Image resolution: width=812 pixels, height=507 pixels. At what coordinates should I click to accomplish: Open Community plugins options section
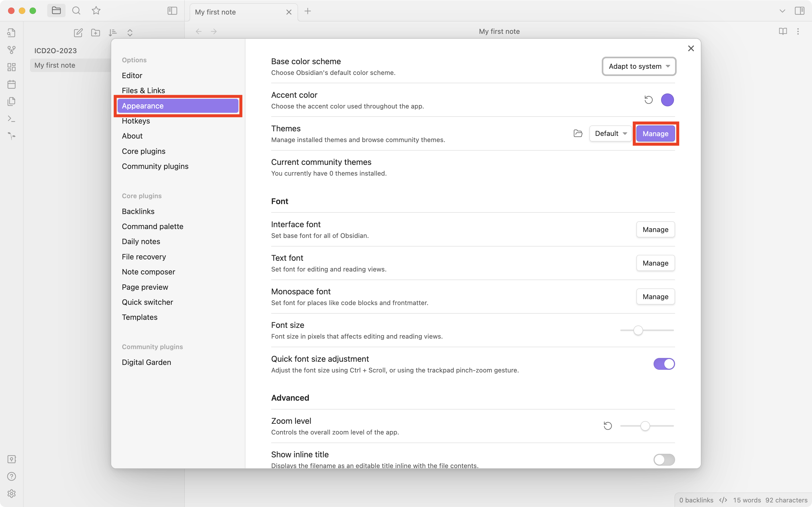pos(178,166)
